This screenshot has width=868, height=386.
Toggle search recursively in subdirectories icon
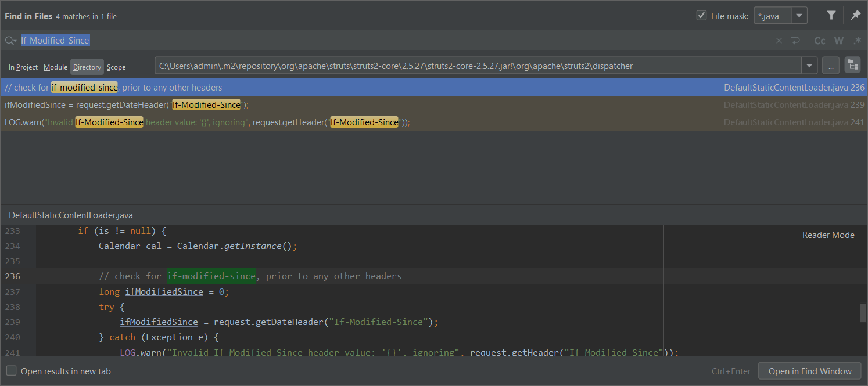pyautogui.click(x=852, y=66)
